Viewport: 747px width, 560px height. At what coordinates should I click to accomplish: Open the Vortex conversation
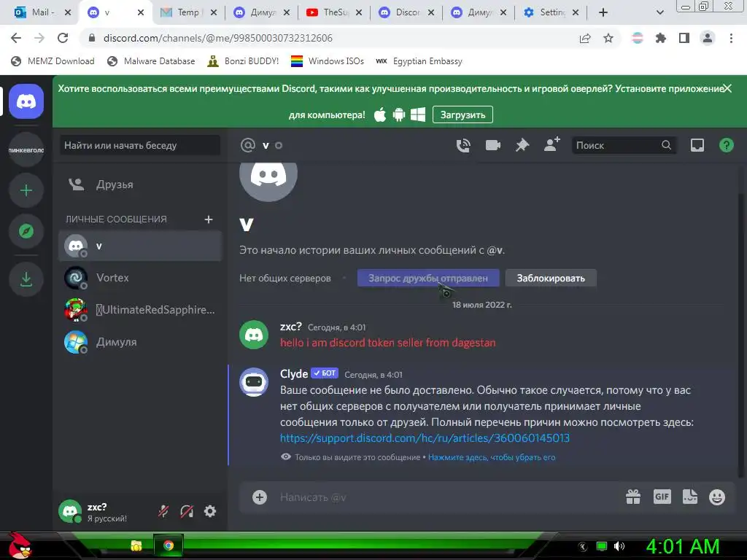[140, 278]
